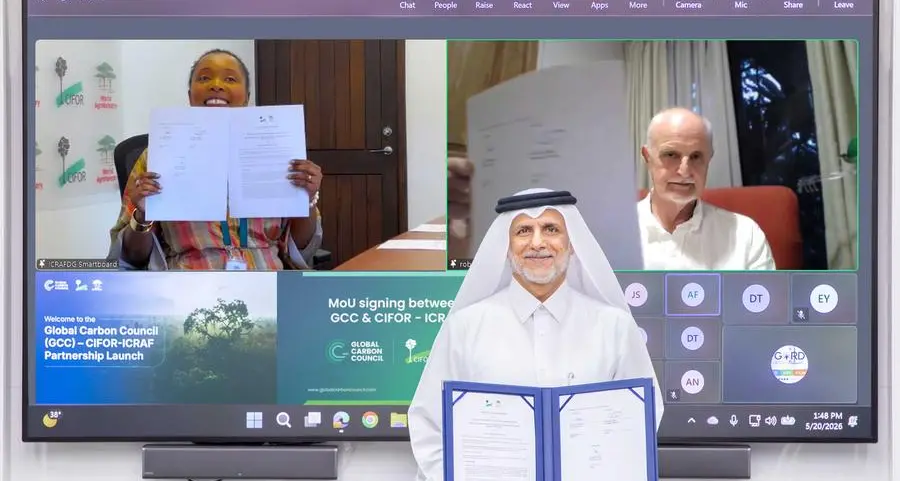The image size is (900, 481).
Task: Toggle the Camera on or off
Action: click(x=688, y=5)
